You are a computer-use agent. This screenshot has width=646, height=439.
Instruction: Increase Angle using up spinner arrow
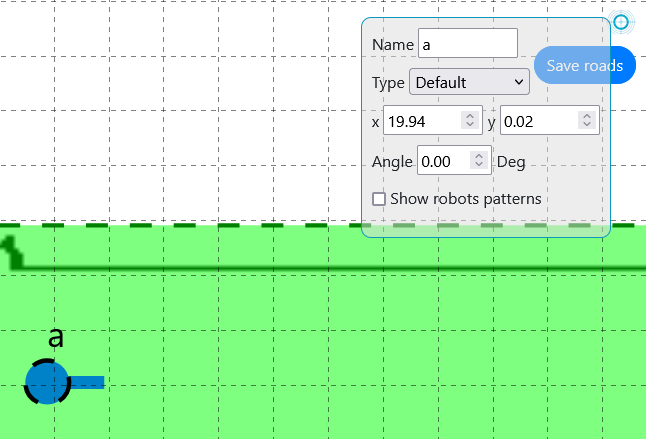479,156
